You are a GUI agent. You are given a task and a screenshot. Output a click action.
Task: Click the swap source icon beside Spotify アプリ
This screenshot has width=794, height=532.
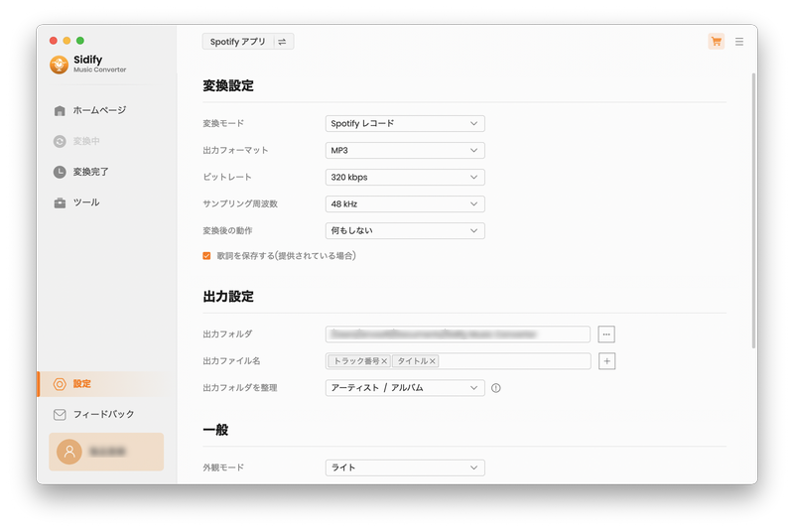[x=282, y=42]
